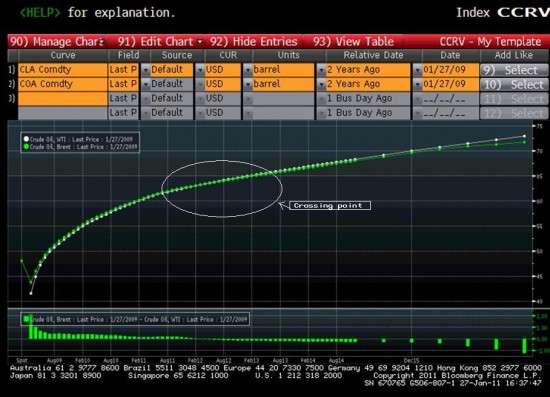
Task: Click 1 Bus Day Ago in row 3
Action: coord(368,99)
